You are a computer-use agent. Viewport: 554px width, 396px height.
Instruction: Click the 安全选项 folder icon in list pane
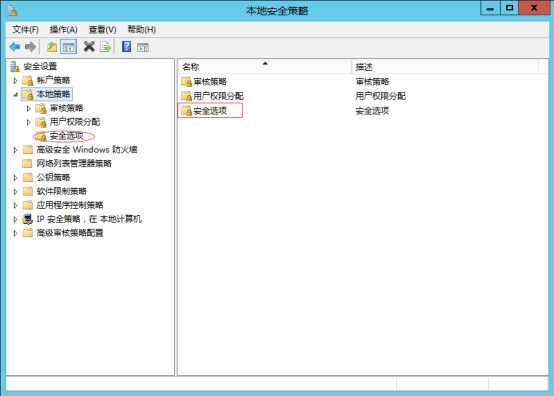pyautogui.click(x=186, y=111)
